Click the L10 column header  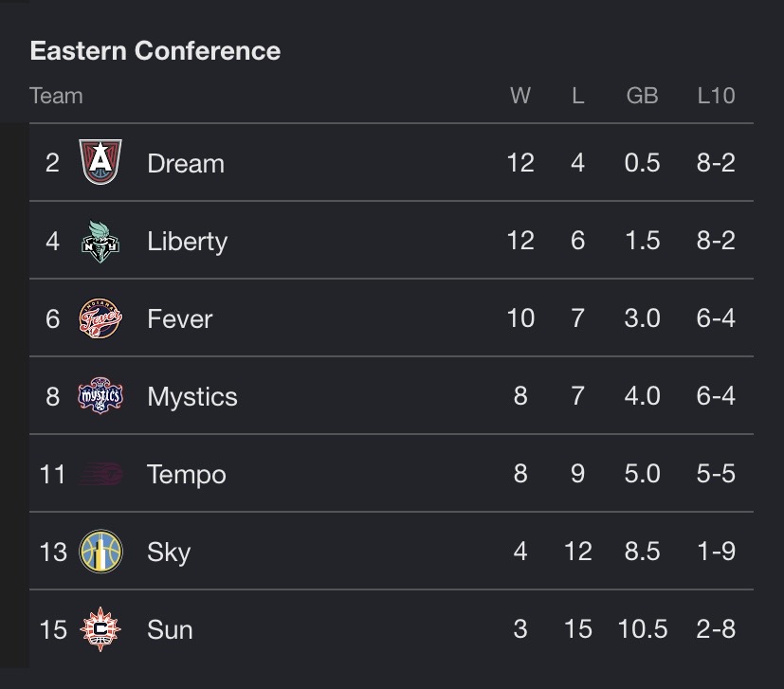coord(716,96)
